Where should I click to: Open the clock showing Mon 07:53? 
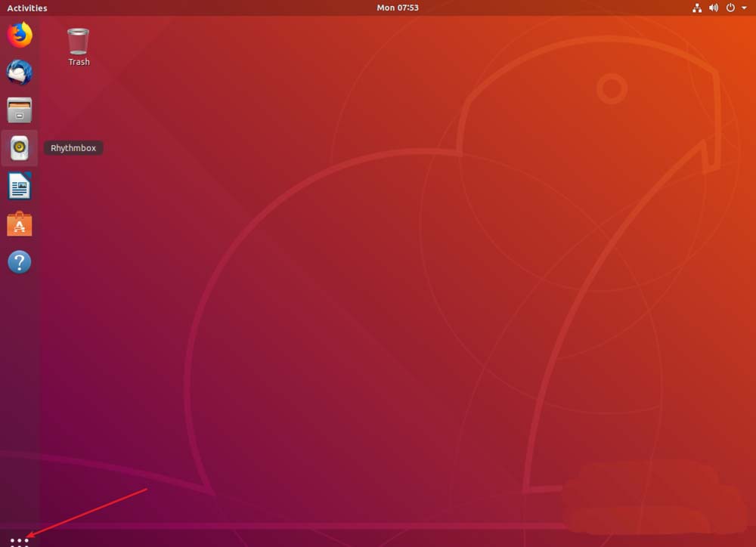[x=398, y=8]
